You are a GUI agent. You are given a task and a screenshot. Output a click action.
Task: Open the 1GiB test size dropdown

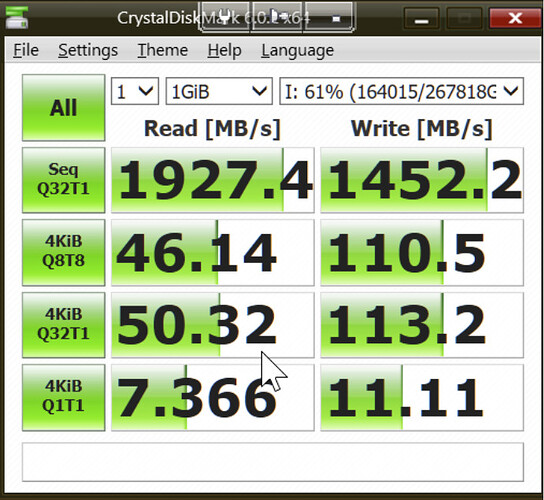coord(219,91)
